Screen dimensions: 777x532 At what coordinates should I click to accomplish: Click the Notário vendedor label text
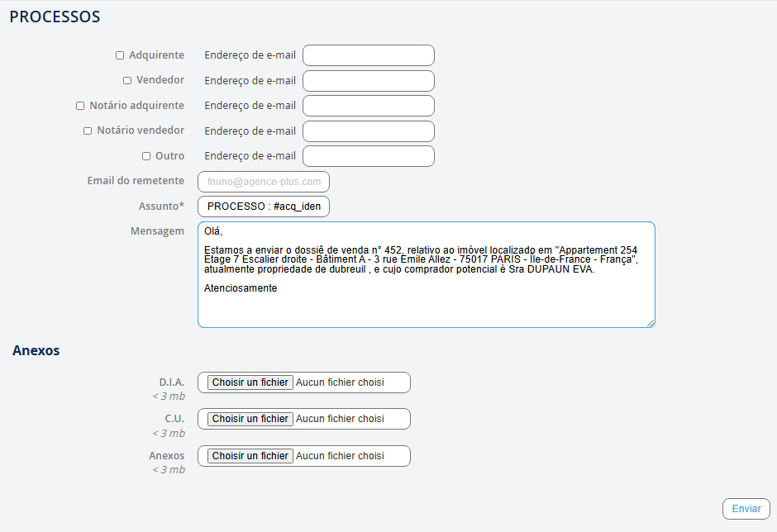[141, 131]
